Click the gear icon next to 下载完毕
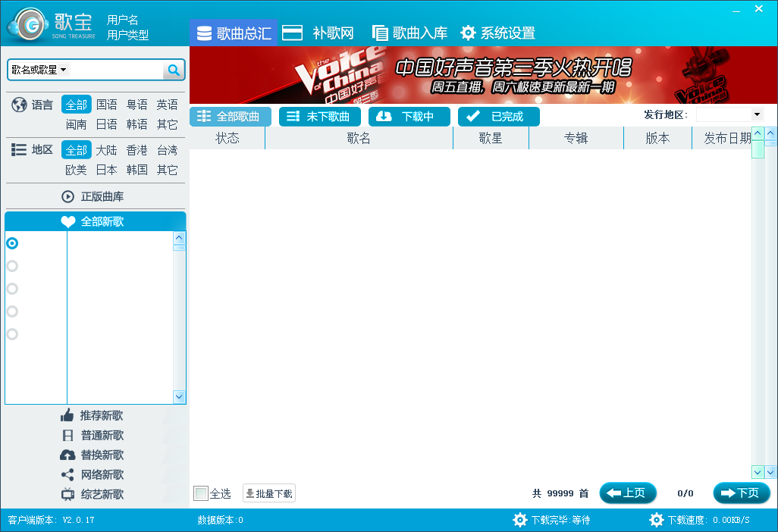 520,520
